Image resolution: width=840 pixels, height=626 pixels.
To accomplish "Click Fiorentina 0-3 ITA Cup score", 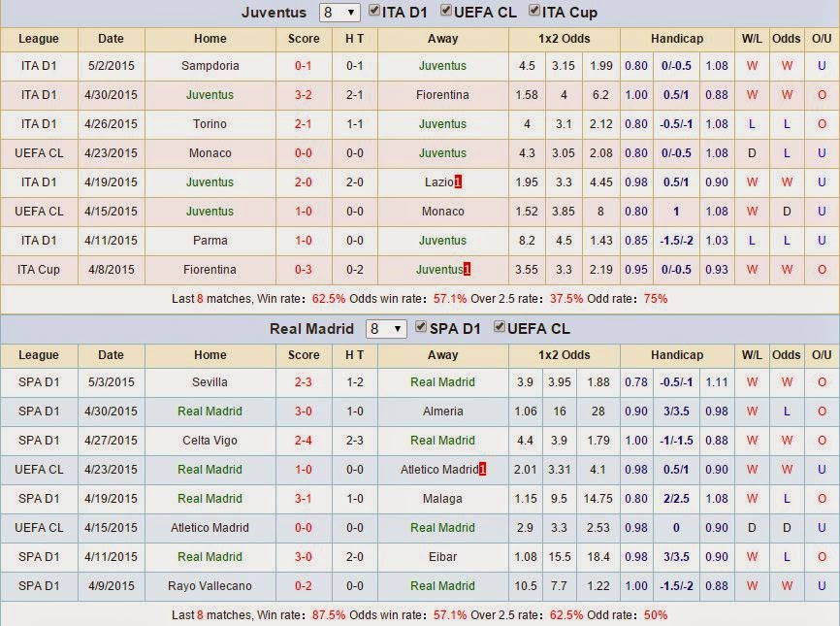I will [304, 270].
